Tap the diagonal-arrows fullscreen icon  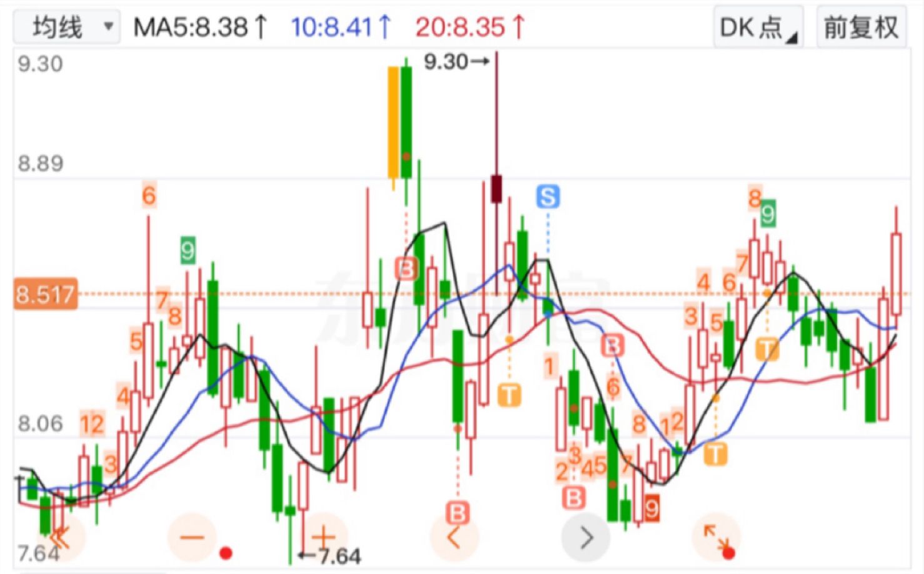coord(716,536)
